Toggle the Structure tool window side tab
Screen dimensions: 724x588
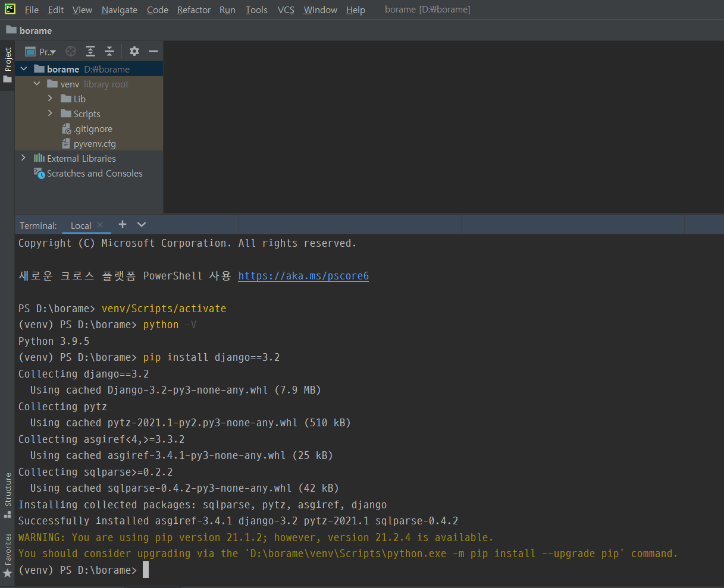pyautogui.click(x=8, y=495)
